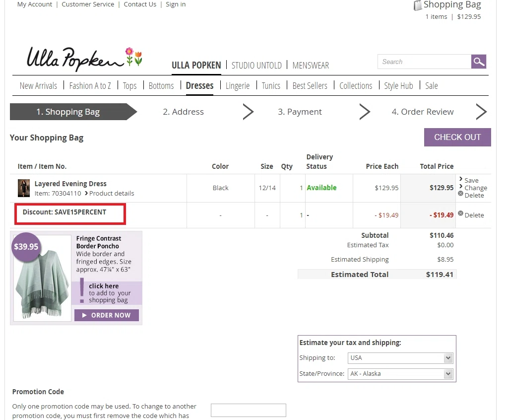The height and width of the screenshot is (420, 507).
Task: Click Delete link on the discount row
Action: click(x=474, y=215)
